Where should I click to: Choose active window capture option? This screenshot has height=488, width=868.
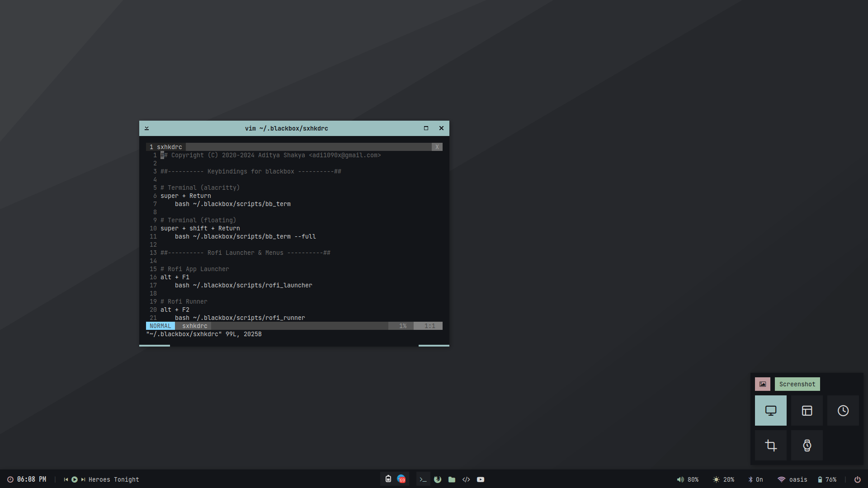(x=807, y=410)
